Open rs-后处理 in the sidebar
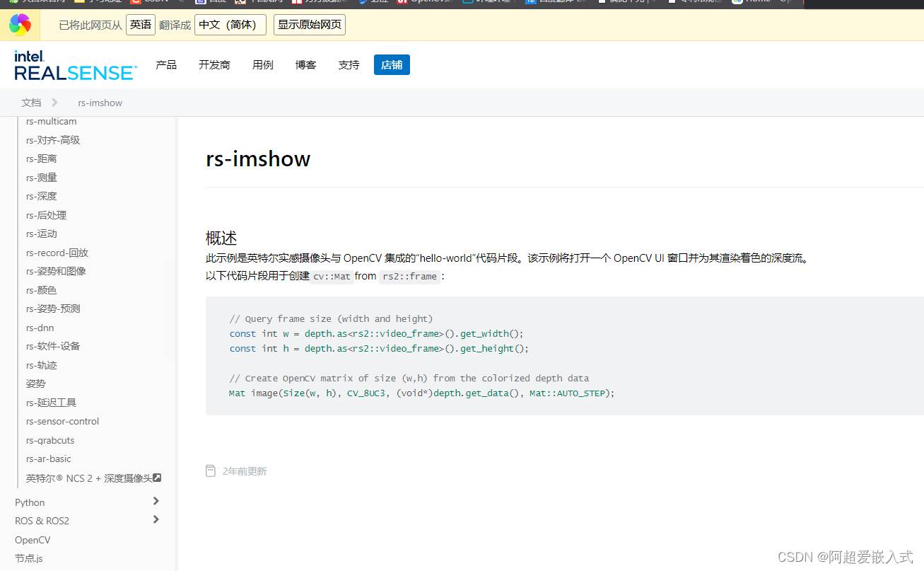 [x=46, y=215]
